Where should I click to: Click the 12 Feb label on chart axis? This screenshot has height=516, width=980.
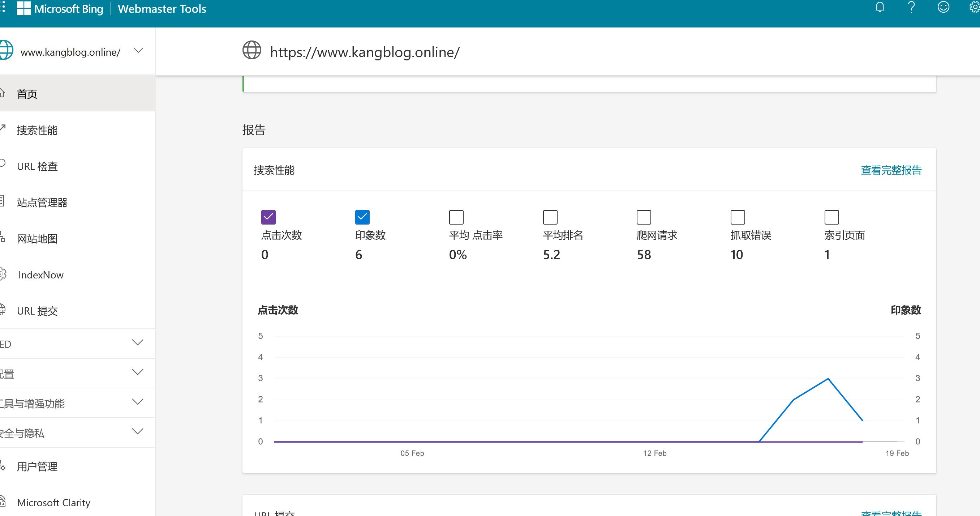(x=655, y=453)
